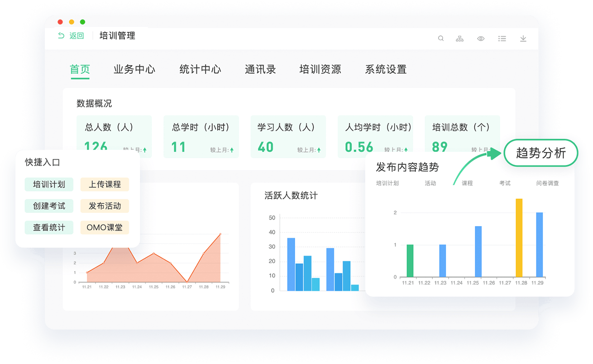Click the green macOS maximize dot

click(82, 22)
